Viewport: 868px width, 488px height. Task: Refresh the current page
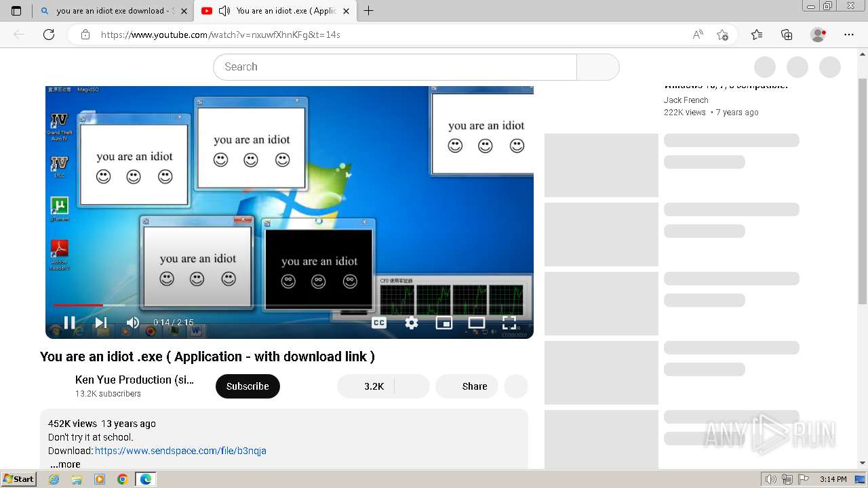(49, 35)
